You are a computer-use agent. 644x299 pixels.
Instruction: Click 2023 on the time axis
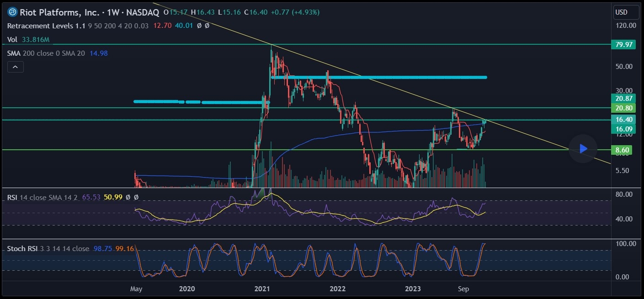tap(413, 289)
